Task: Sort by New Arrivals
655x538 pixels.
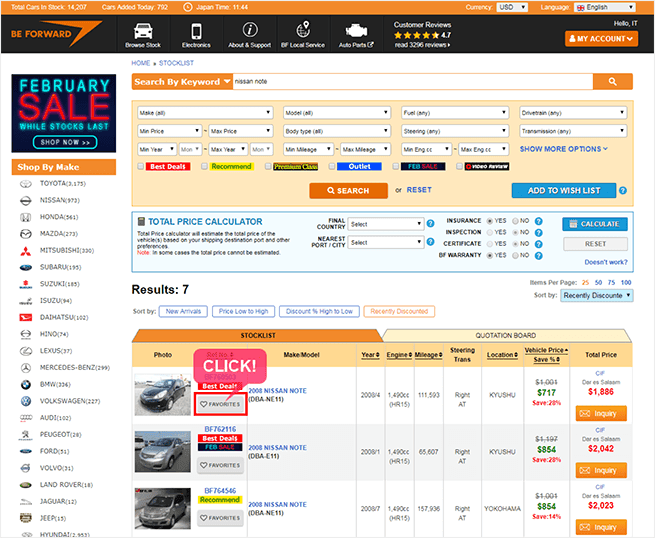Action: click(x=183, y=312)
